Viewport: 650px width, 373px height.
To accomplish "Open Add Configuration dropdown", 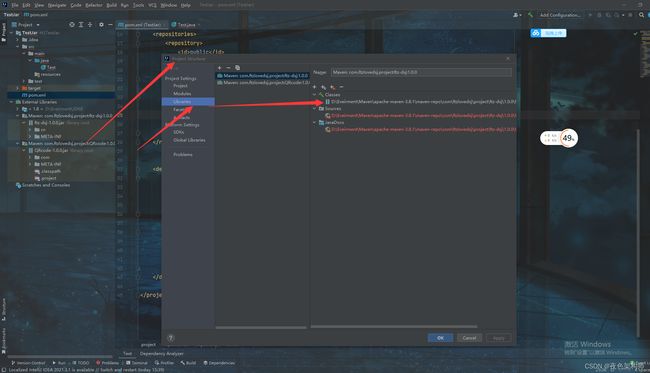I will tap(560, 15).
